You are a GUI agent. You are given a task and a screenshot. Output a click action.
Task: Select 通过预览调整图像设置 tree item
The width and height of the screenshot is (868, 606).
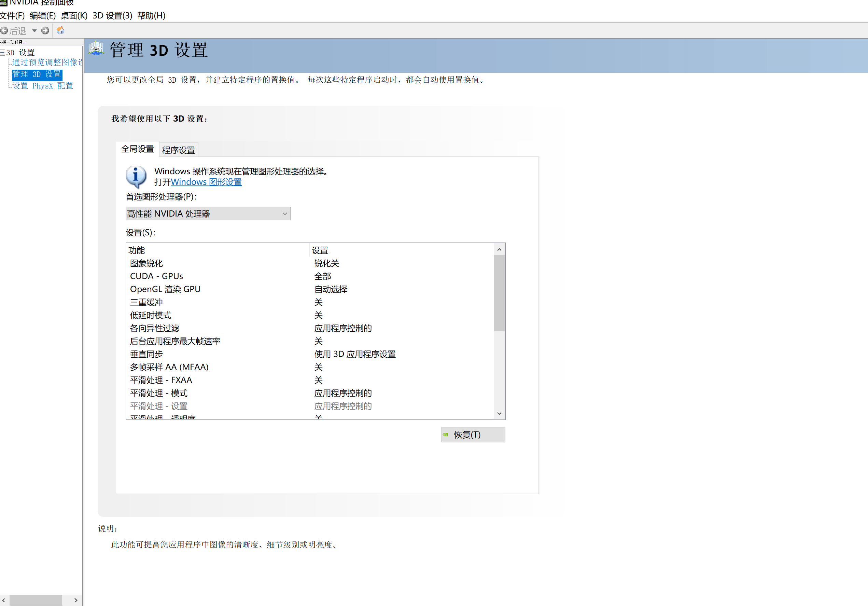coord(47,63)
